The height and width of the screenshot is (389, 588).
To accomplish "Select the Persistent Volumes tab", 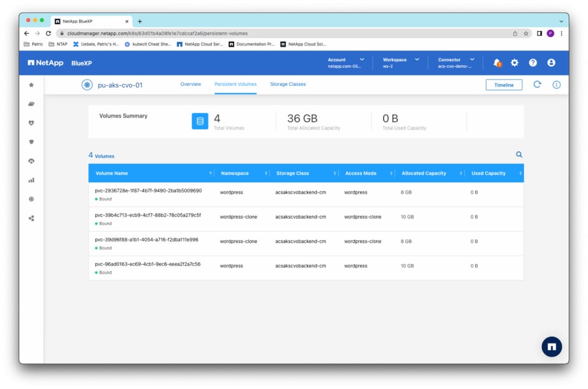I will (235, 84).
